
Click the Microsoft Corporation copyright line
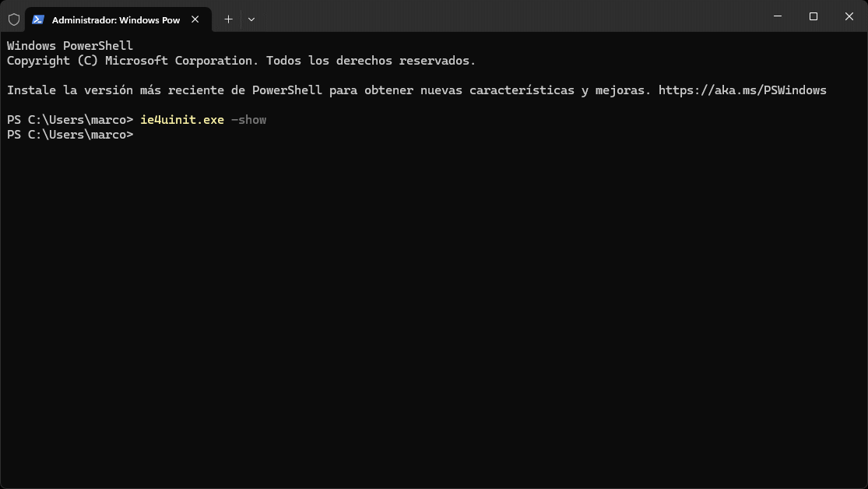pos(241,60)
